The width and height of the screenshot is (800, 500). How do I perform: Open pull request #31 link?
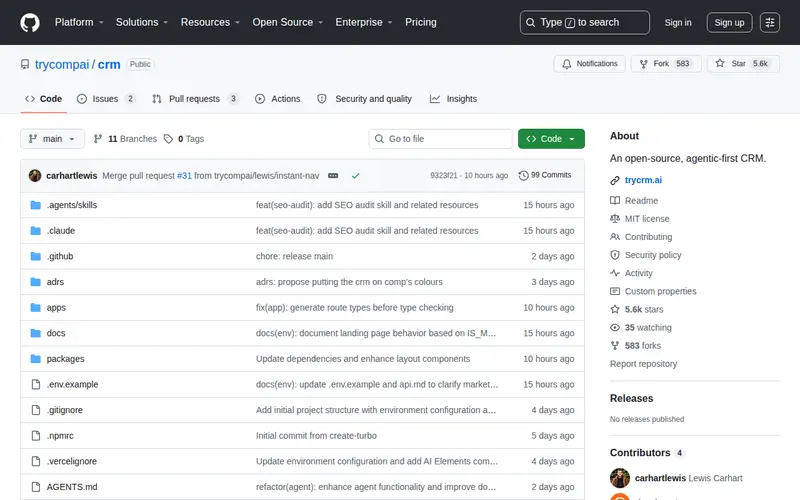(x=184, y=176)
